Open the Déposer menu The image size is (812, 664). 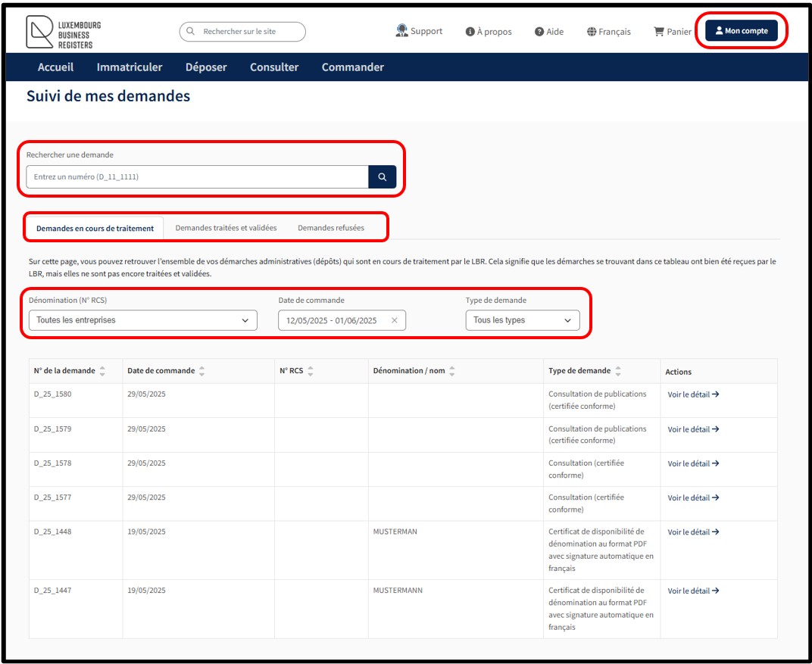pyautogui.click(x=206, y=67)
